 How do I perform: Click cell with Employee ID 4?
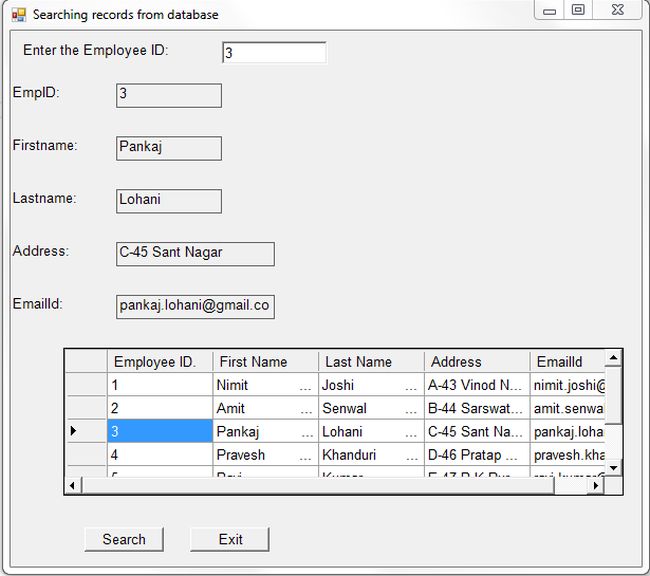(160, 454)
